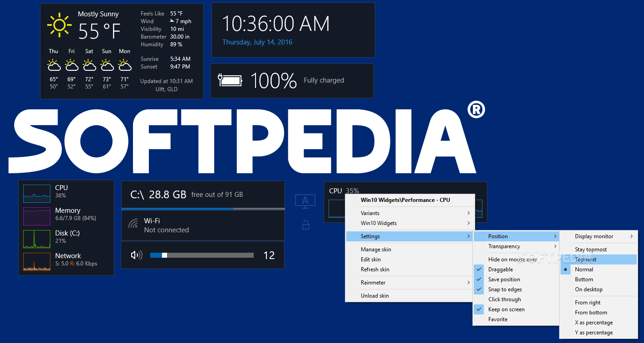The height and width of the screenshot is (343, 644).
Task: Disable Snap to edges
Action: click(x=516, y=289)
